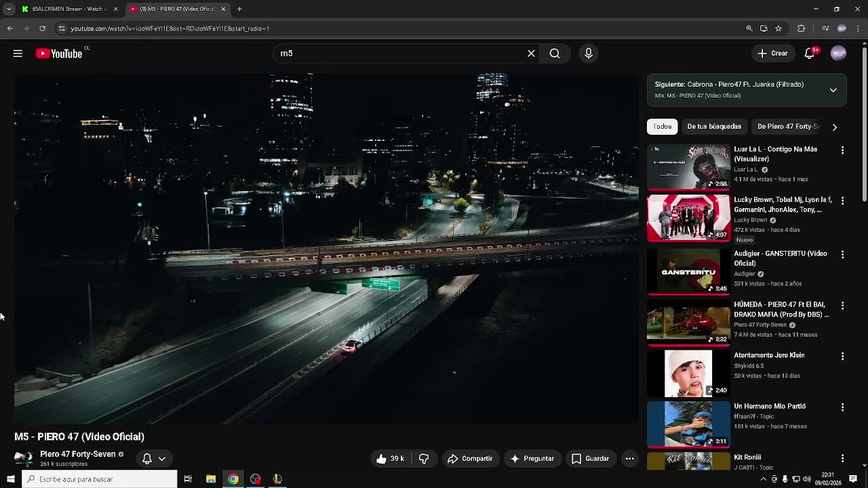868x488 pixels.
Task: Open GANSTERITU video thumbnail
Action: pyautogui.click(x=688, y=271)
